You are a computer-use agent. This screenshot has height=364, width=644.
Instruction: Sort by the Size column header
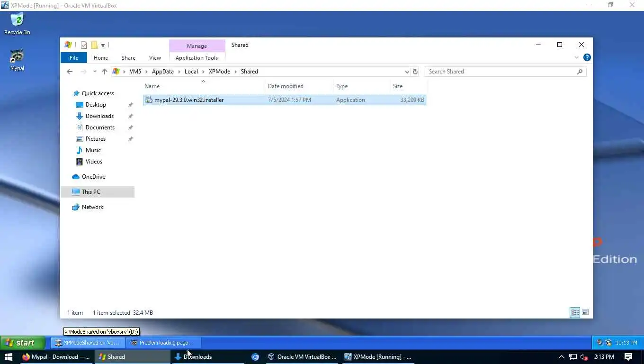click(409, 86)
